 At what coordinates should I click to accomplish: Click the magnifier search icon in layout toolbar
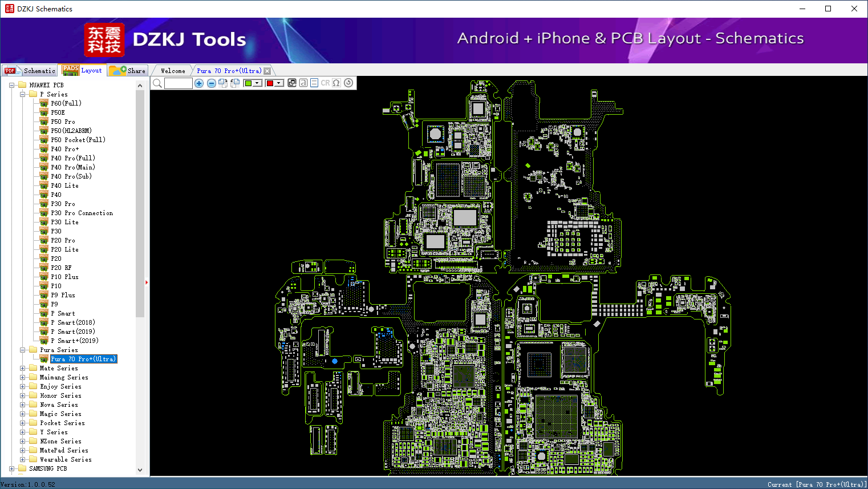coord(157,83)
